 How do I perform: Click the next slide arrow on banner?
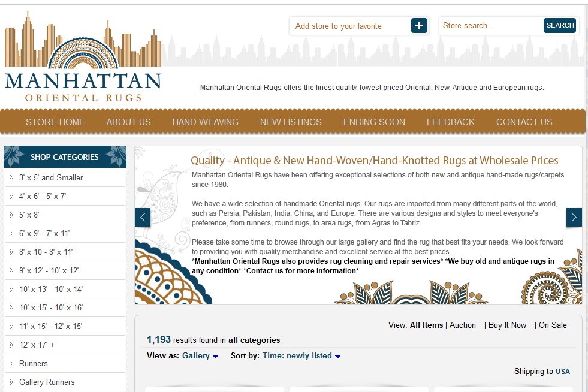point(574,217)
